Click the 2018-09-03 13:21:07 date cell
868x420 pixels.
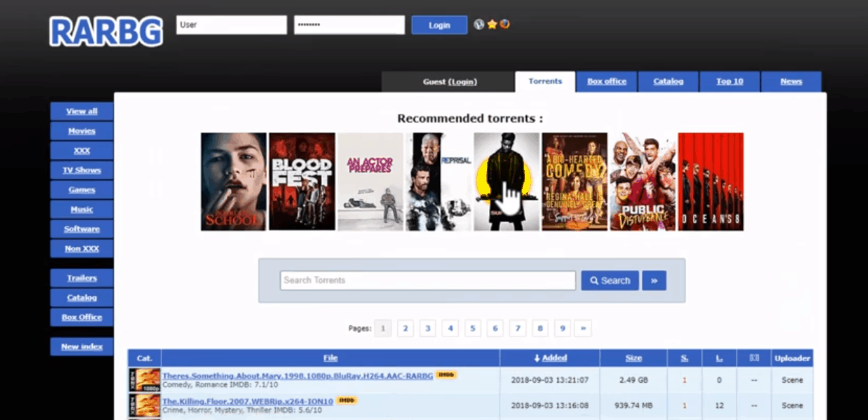(550, 380)
